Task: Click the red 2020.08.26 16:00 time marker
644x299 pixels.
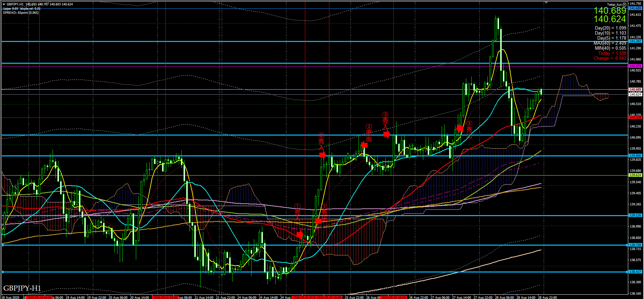Action: tap(394, 297)
